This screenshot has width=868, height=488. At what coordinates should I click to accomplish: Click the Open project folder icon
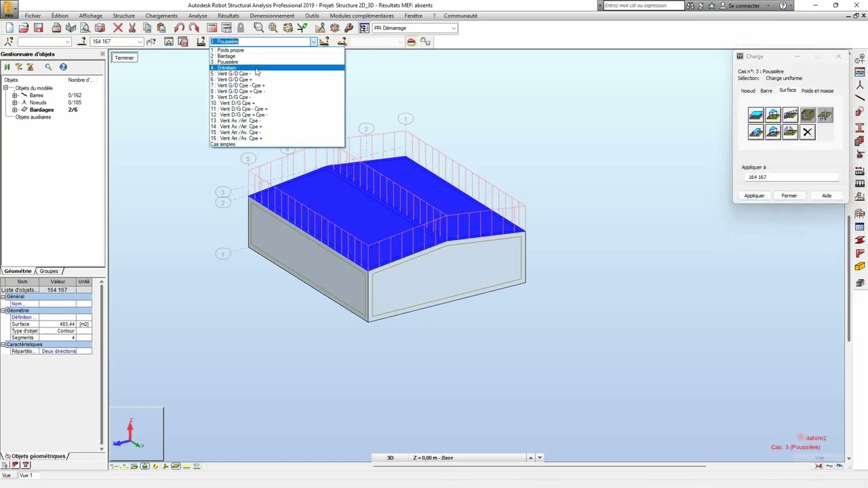(24, 28)
